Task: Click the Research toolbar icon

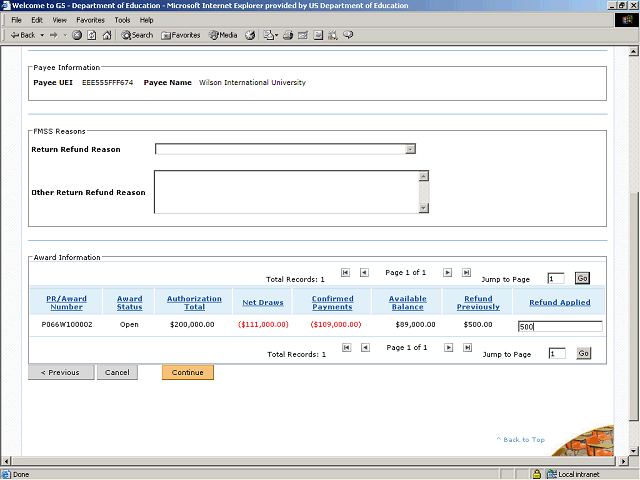Action: pos(333,36)
